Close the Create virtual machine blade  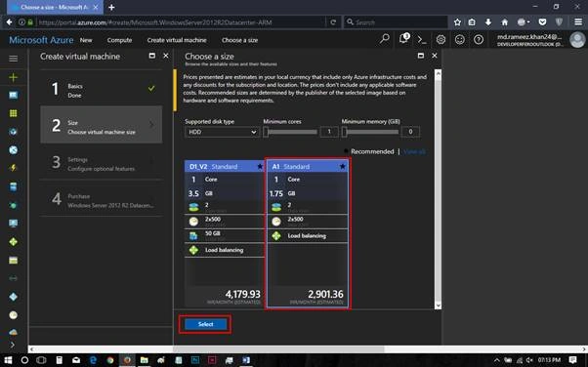166,56
